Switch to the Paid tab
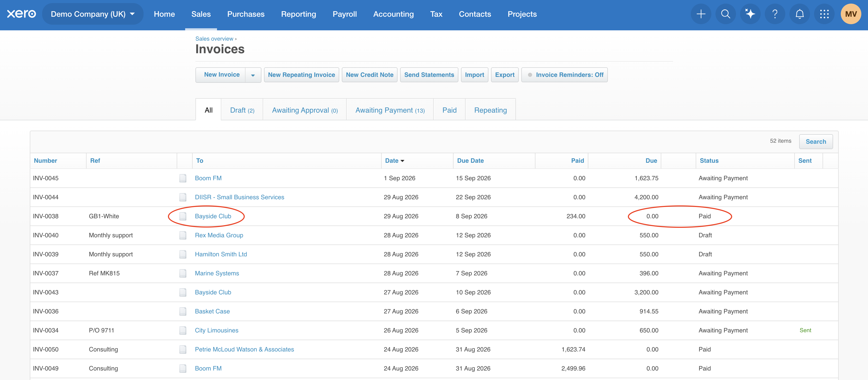This screenshot has width=868, height=380. tap(449, 110)
